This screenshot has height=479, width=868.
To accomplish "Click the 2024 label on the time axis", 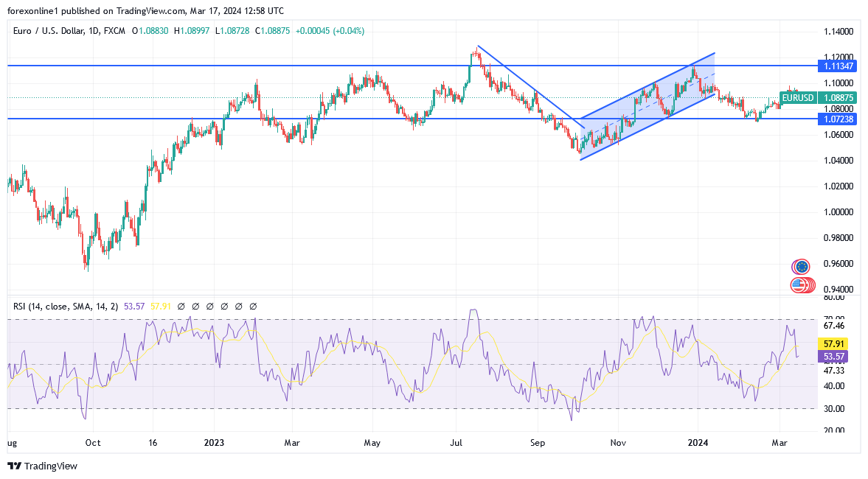I will pyautogui.click(x=698, y=442).
